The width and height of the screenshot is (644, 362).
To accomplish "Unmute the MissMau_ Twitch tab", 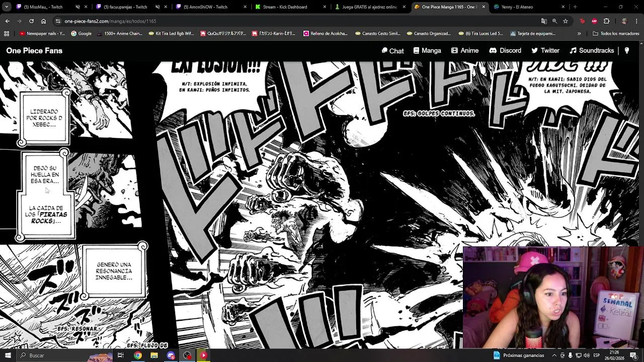I will pyautogui.click(x=77, y=7).
